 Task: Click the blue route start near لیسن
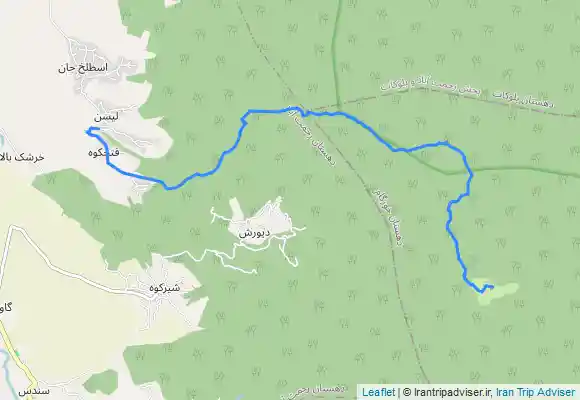pos(88,131)
